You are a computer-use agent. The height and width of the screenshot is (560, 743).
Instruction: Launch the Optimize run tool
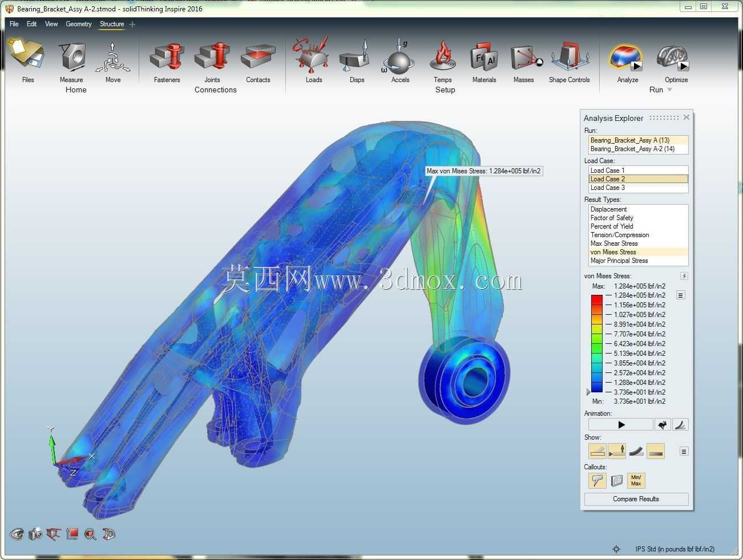674,58
